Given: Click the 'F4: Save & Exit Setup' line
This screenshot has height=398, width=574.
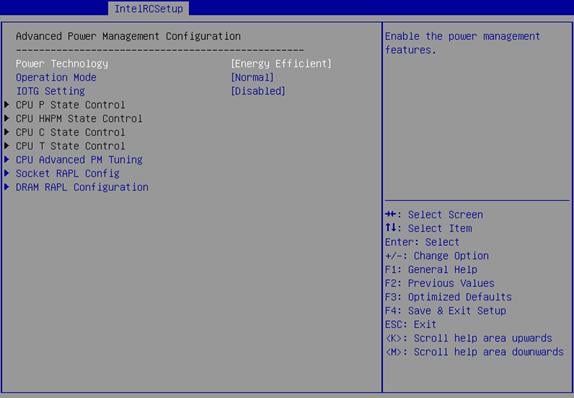Looking at the screenshot, I should click(446, 310).
